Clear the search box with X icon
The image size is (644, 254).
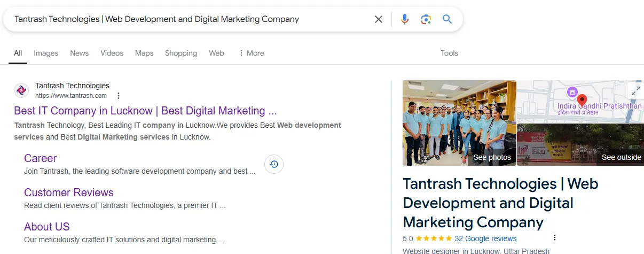tap(378, 19)
